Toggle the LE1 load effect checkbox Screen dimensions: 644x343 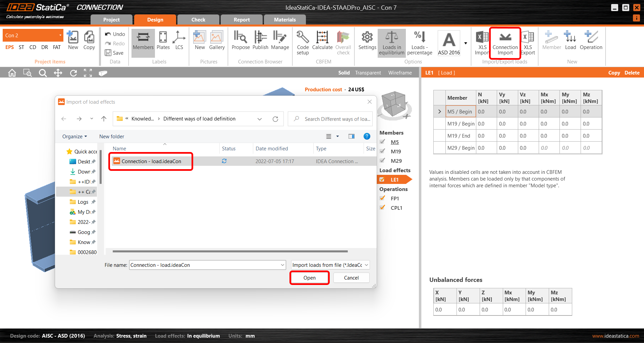pyautogui.click(x=382, y=180)
